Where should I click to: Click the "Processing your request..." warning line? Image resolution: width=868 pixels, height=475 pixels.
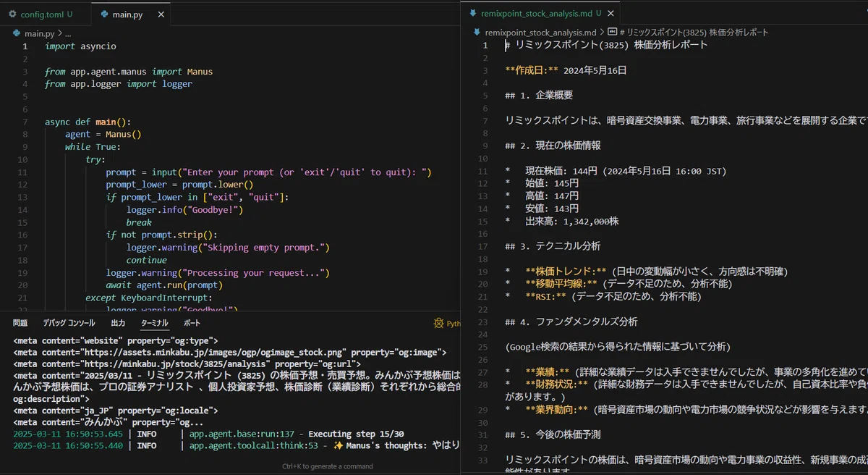(218, 273)
